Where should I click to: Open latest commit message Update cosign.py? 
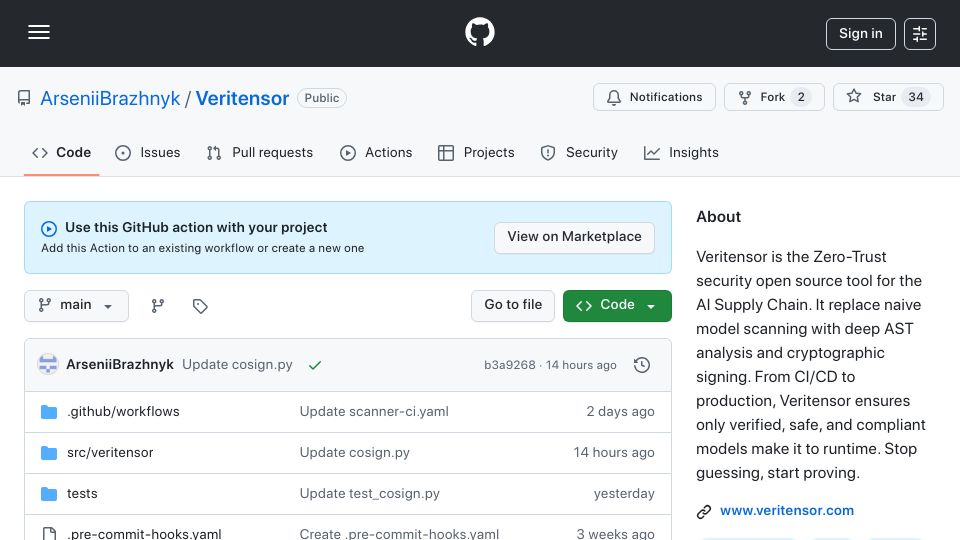coord(237,364)
